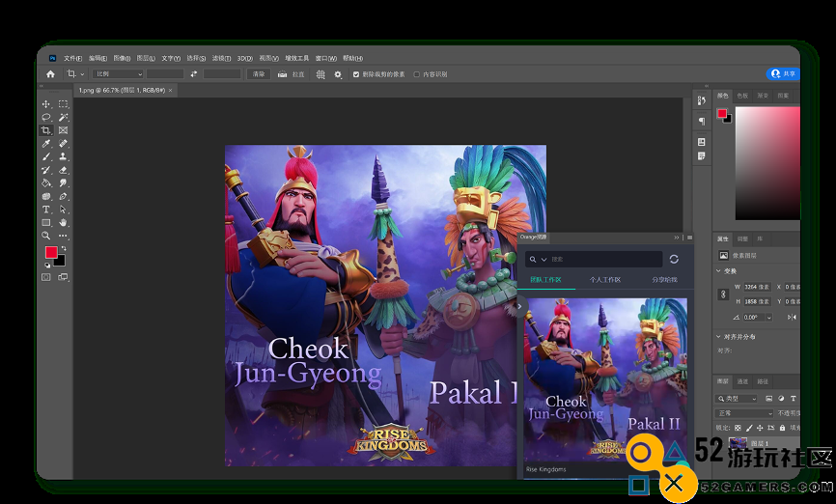This screenshot has height=504, width=836.
Task: Select the Paint Bucket tool
Action: click(46, 182)
